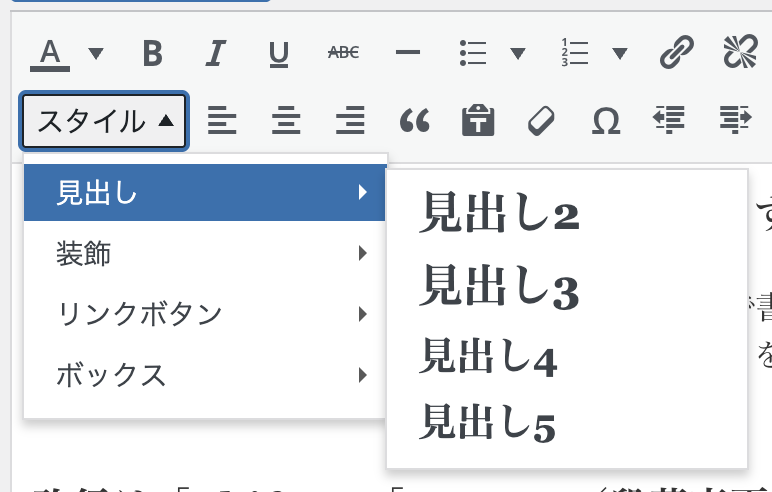Open the text color dropdown arrow
772x492 pixels.
click(96, 53)
